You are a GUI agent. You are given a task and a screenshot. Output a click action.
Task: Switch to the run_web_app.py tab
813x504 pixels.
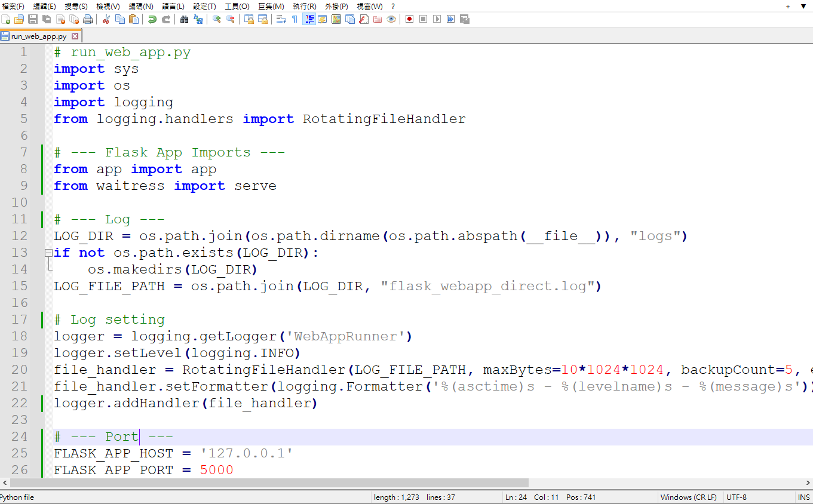tap(38, 36)
